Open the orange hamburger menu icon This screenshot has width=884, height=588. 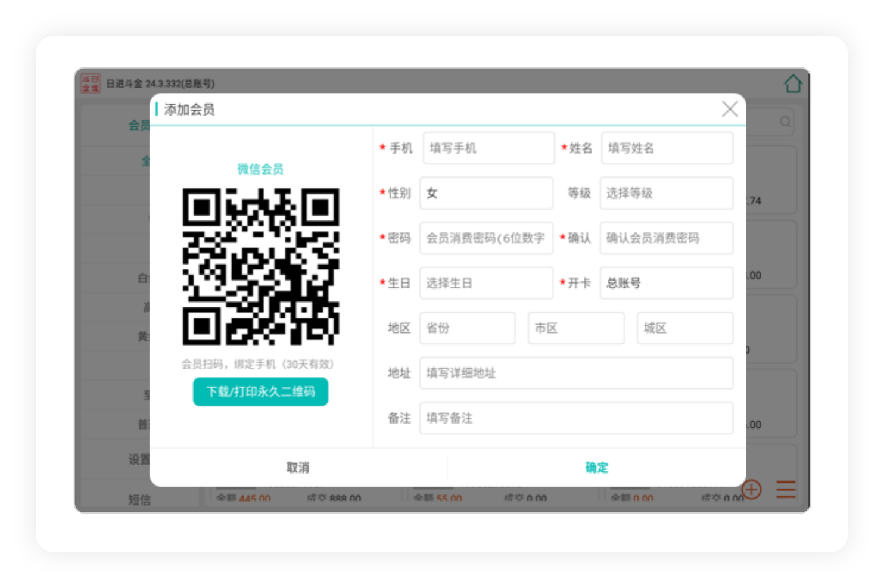(786, 489)
